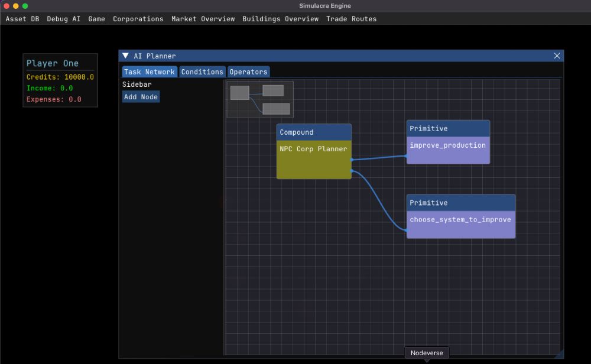Select the Compound node title bar
The image size is (591, 364).
[314, 132]
